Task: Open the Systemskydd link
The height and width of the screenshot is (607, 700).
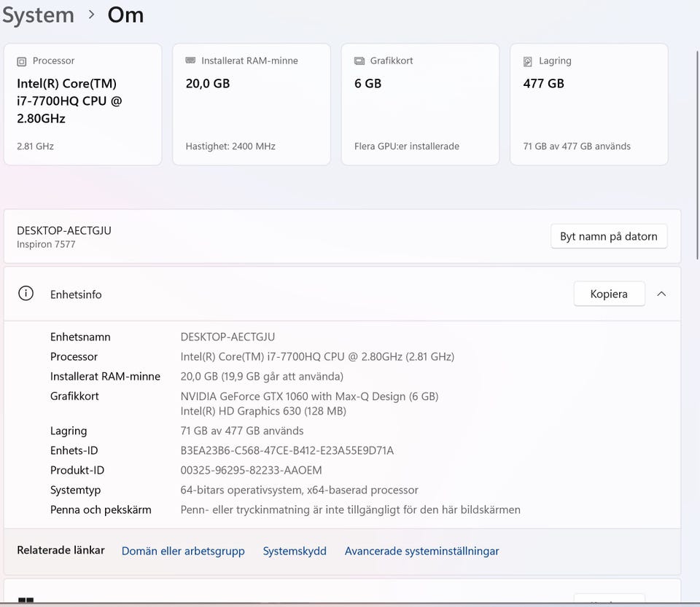Action: pyautogui.click(x=295, y=551)
